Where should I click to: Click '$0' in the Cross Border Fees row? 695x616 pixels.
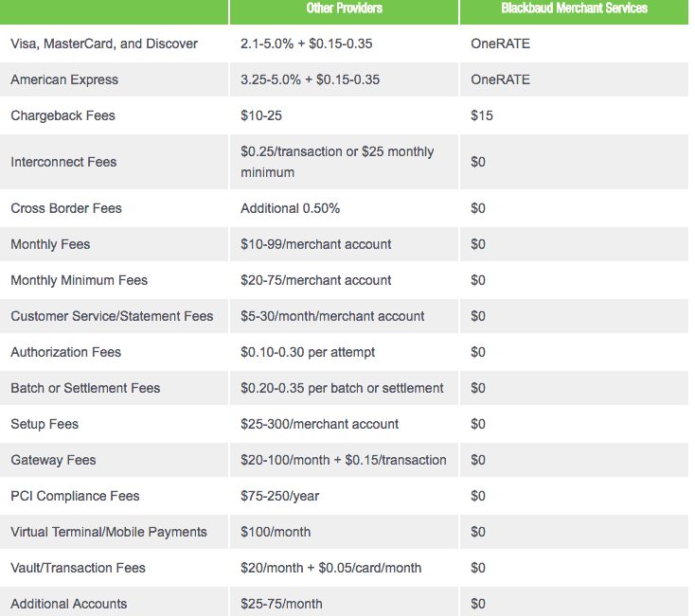coord(478,208)
